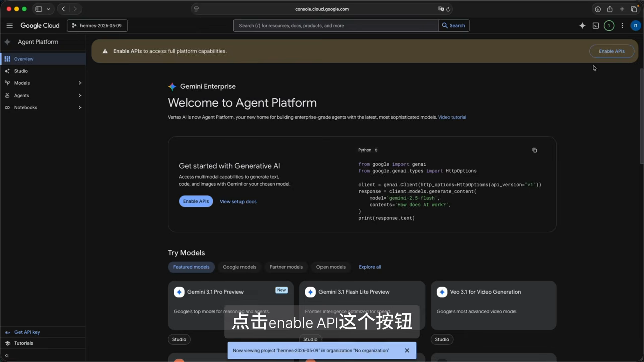This screenshot has width=644, height=362.
Task: Open the View setup docs link
Action: [x=238, y=201]
